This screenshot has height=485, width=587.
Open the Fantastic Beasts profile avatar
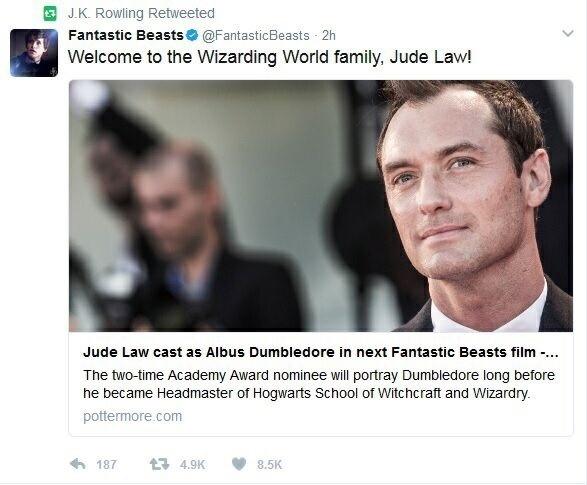pyautogui.click(x=34, y=53)
